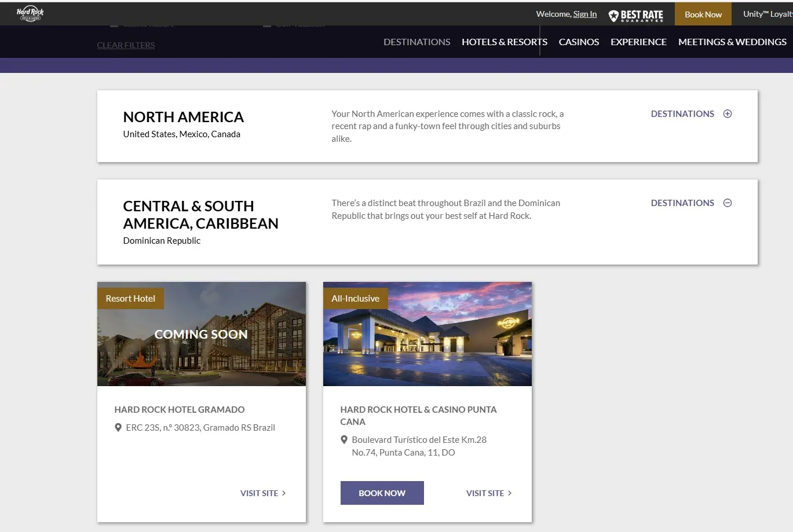Click Book Now for Punta Cana
Image resolution: width=793 pixels, height=532 pixels.
pyautogui.click(x=382, y=493)
